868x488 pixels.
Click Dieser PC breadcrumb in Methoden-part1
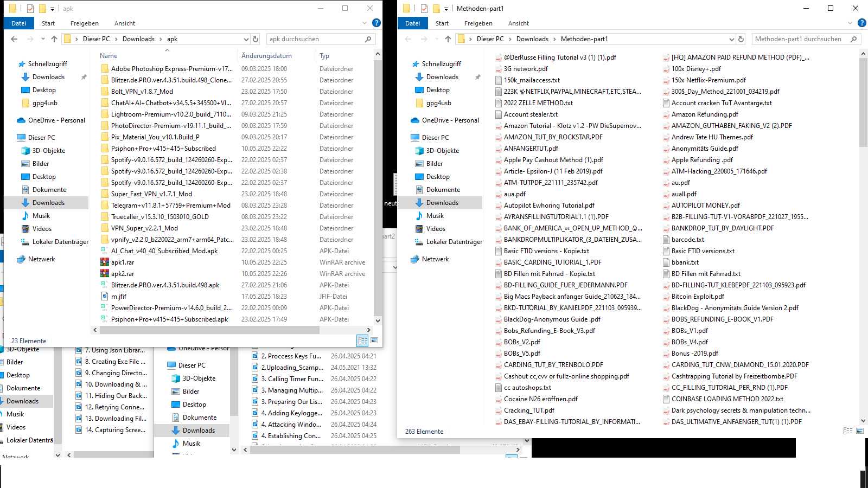point(490,39)
